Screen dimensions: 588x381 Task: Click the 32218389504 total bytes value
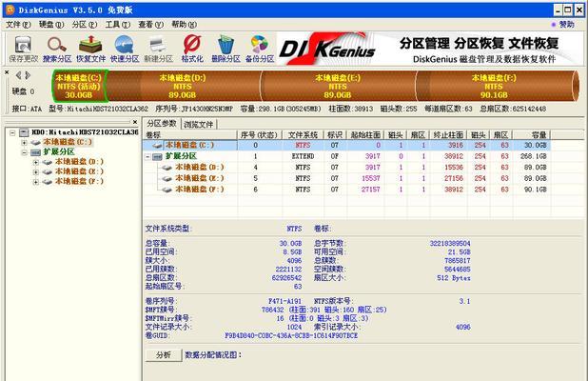pos(450,243)
